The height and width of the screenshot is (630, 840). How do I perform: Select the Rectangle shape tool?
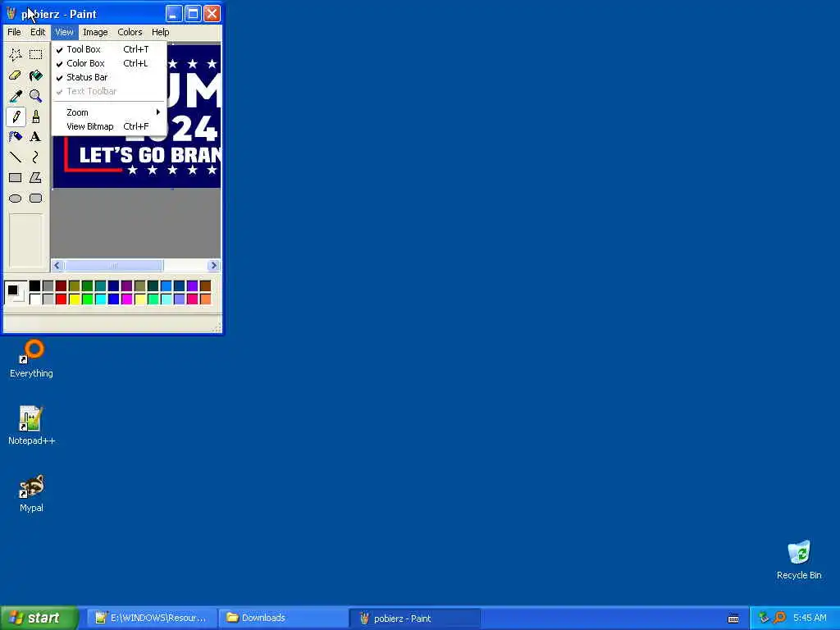[16, 177]
